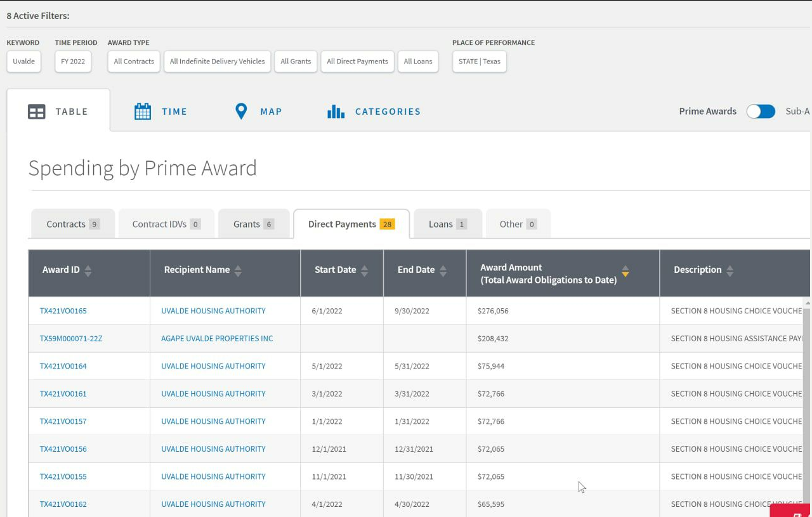Sort by End Date arrows
812x517 pixels.
443,271
